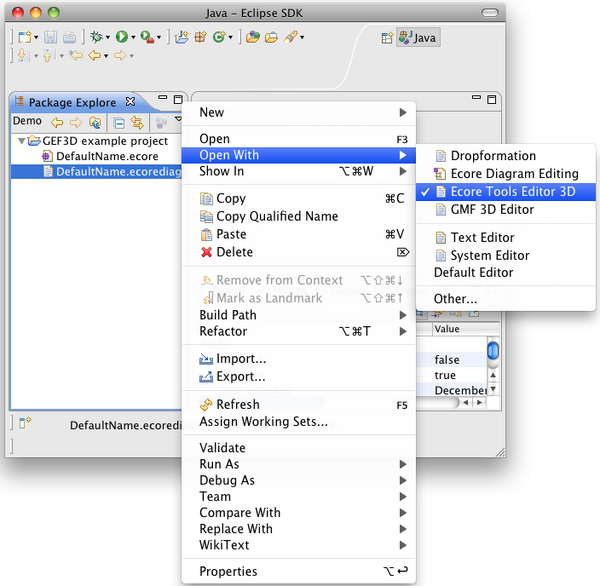Open the New wizard dropdown arrow

point(36,38)
